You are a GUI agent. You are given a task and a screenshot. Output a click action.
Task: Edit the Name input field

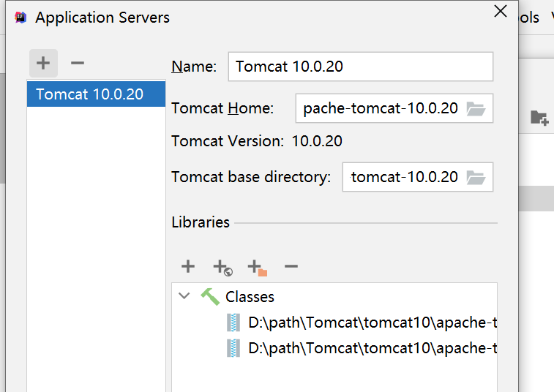[x=360, y=67]
